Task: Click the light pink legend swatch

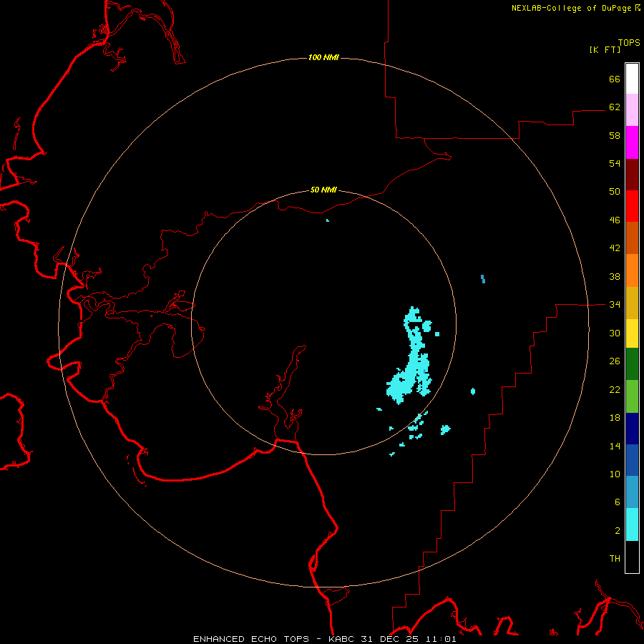Action: click(632, 109)
